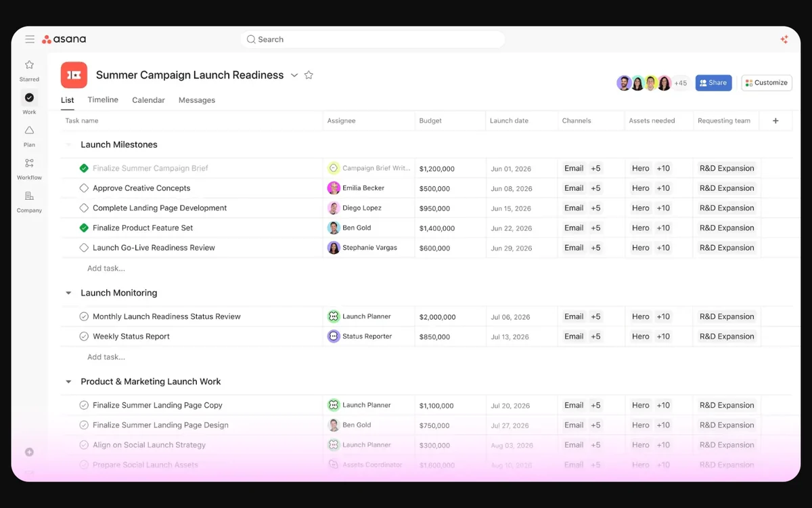Switch to the Messages tab
Viewport: 812px width, 508px height.
197,100
